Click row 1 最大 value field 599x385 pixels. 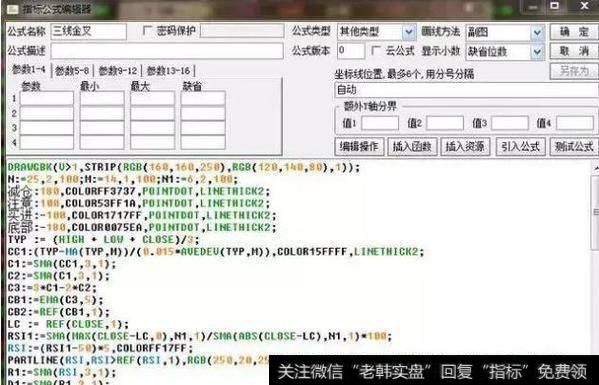152,98
